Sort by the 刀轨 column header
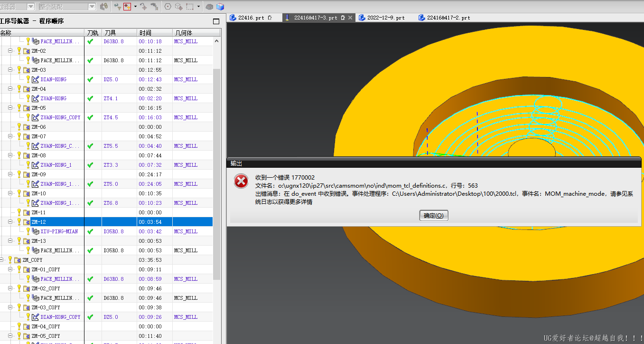The height and width of the screenshot is (344, 644). coord(93,33)
